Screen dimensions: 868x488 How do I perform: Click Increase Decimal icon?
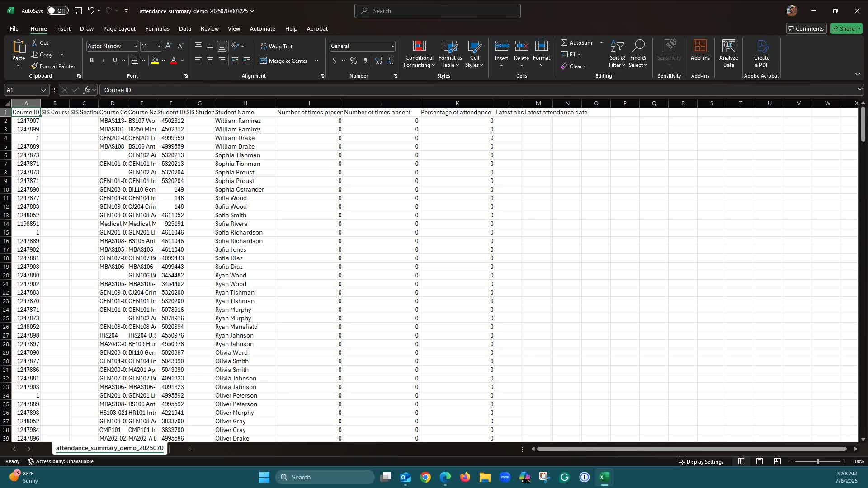(x=378, y=61)
